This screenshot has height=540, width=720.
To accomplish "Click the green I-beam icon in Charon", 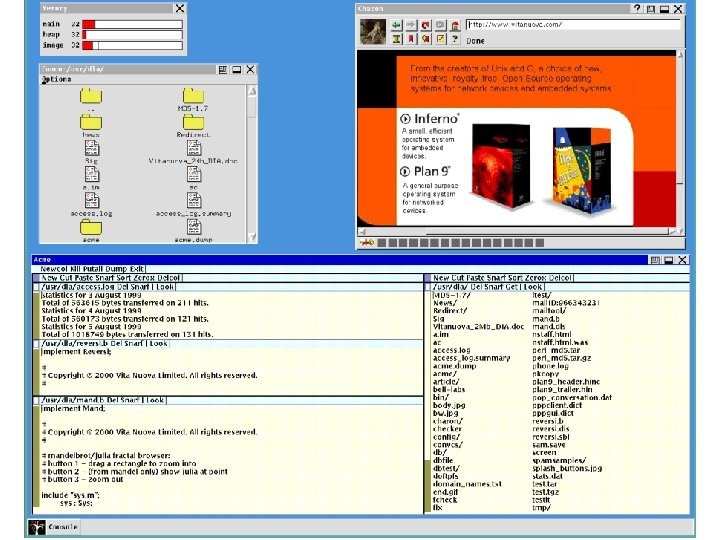I will (x=396, y=39).
